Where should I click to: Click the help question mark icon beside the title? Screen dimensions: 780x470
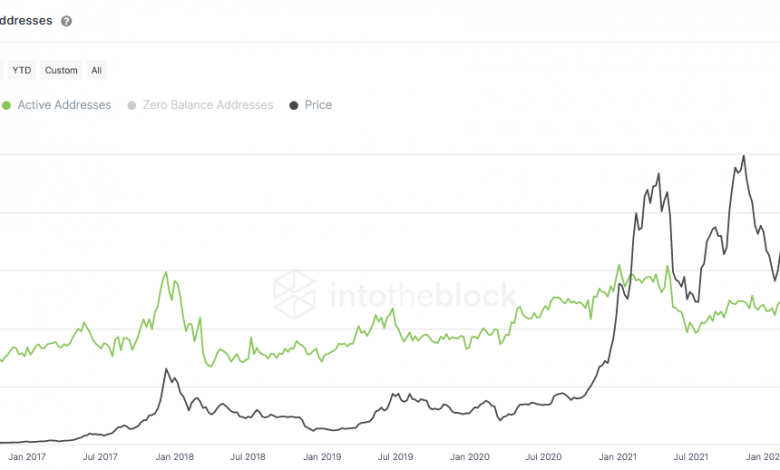[66, 21]
